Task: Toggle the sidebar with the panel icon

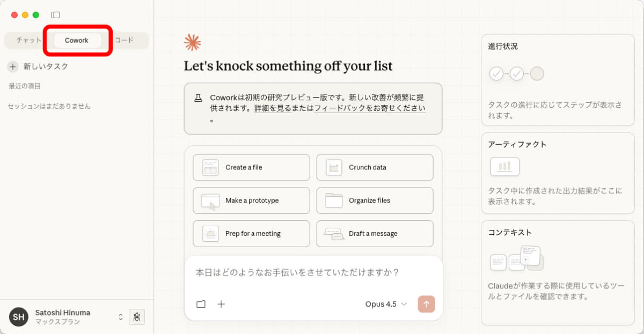Action: coord(55,14)
